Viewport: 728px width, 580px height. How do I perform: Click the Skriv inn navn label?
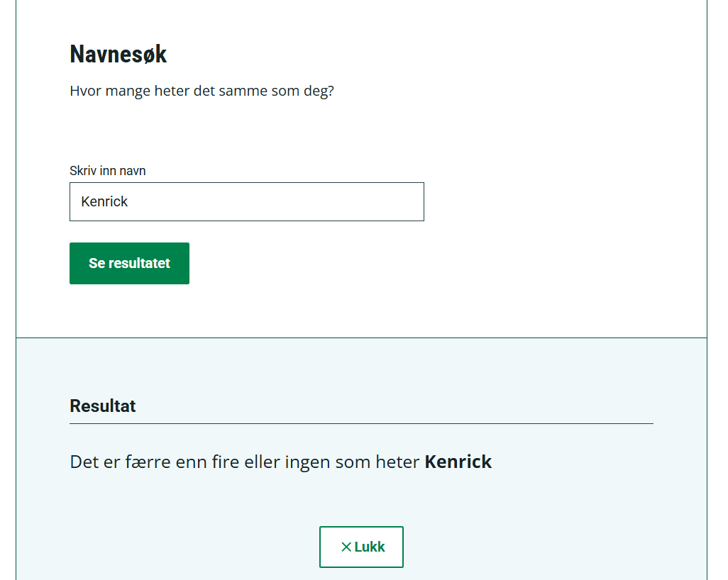108,171
